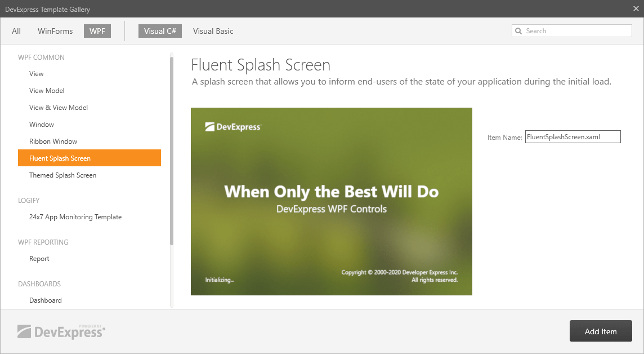Viewport: 644px width, 354px height.
Task: Select the View template
Action: 36,73
